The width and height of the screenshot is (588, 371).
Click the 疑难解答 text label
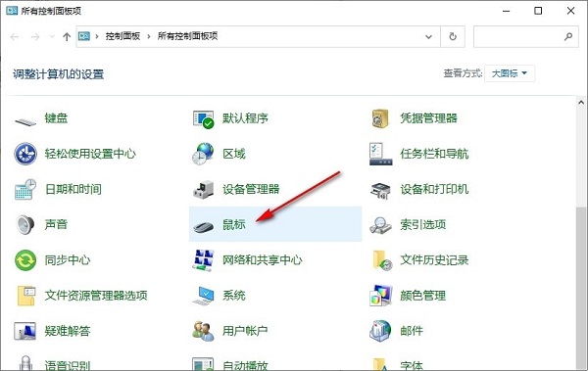(68, 331)
